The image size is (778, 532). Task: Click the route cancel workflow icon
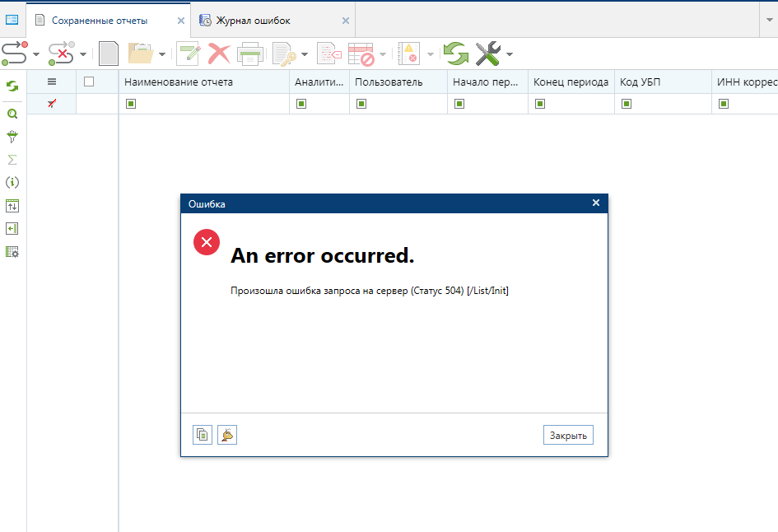(x=62, y=54)
